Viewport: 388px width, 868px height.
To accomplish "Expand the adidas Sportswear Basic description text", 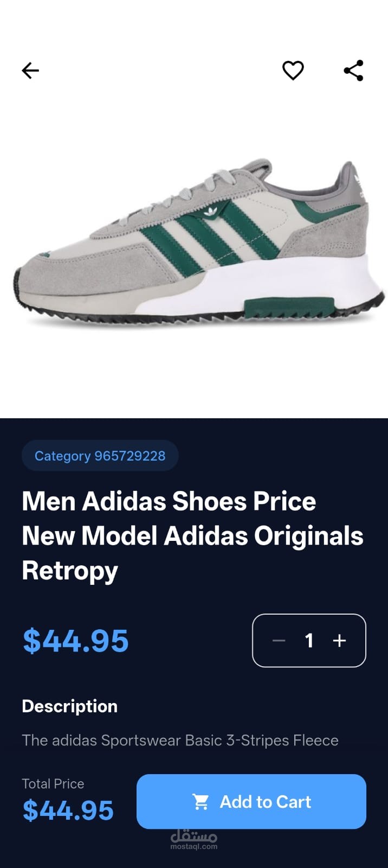I will click(x=180, y=741).
